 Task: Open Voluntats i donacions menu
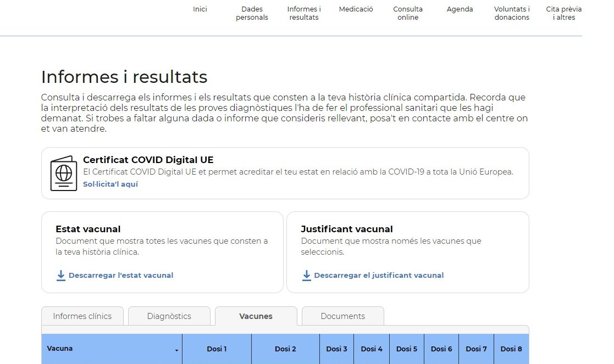pyautogui.click(x=512, y=13)
